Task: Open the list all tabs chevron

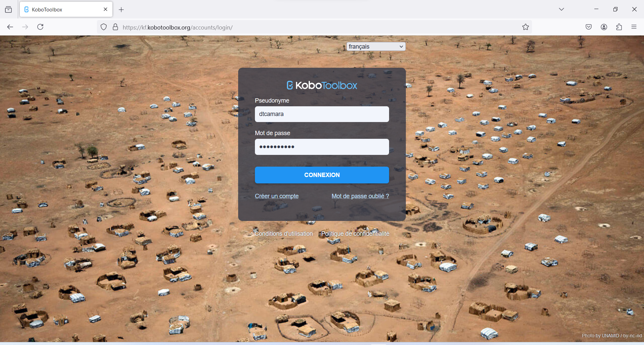Action: pyautogui.click(x=561, y=9)
